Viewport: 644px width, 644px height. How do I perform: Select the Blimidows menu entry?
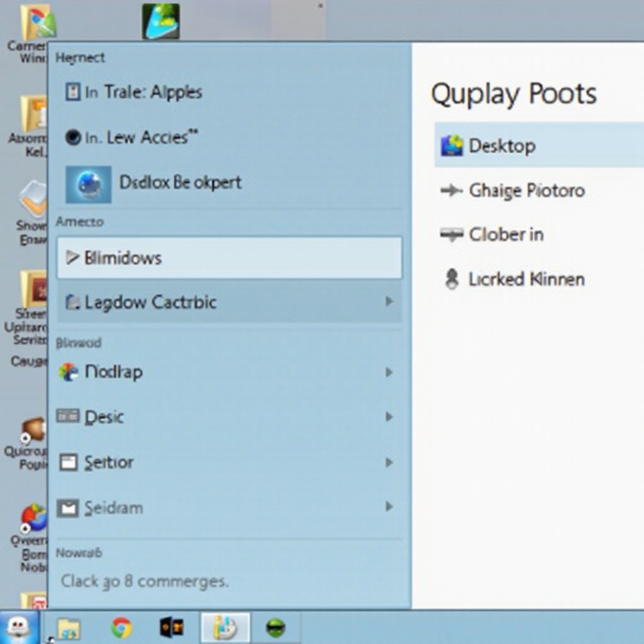(x=229, y=258)
